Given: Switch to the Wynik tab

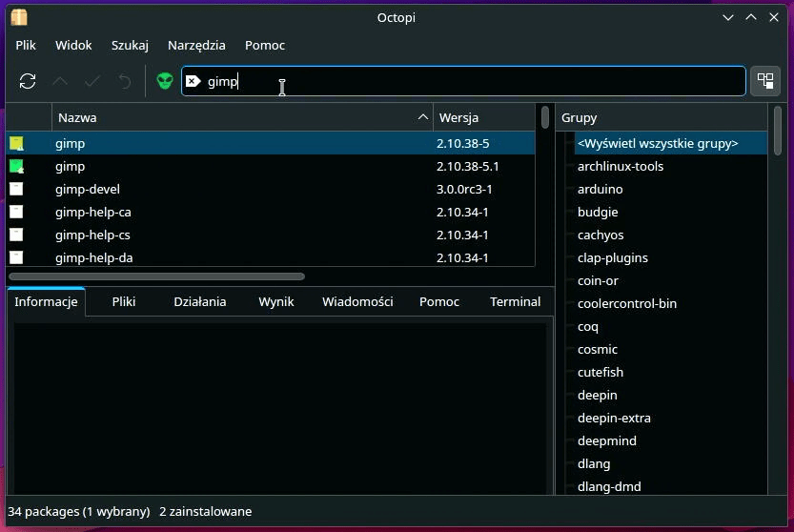Looking at the screenshot, I should click(276, 302).
